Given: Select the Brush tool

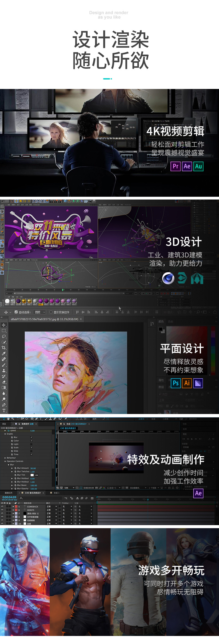Looking at the screenshot, I should click(x=4, y=365).
